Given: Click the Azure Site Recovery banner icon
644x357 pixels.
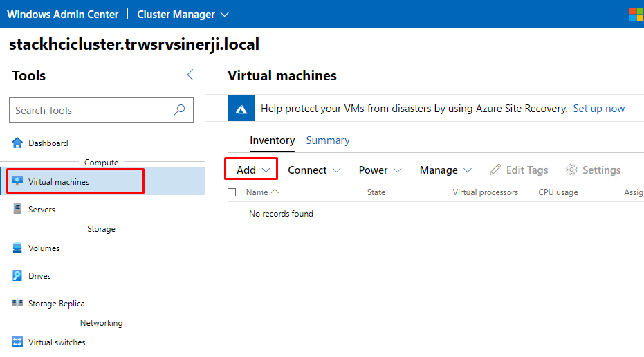Looking at the screenshot, I should (x=241, y=108).
